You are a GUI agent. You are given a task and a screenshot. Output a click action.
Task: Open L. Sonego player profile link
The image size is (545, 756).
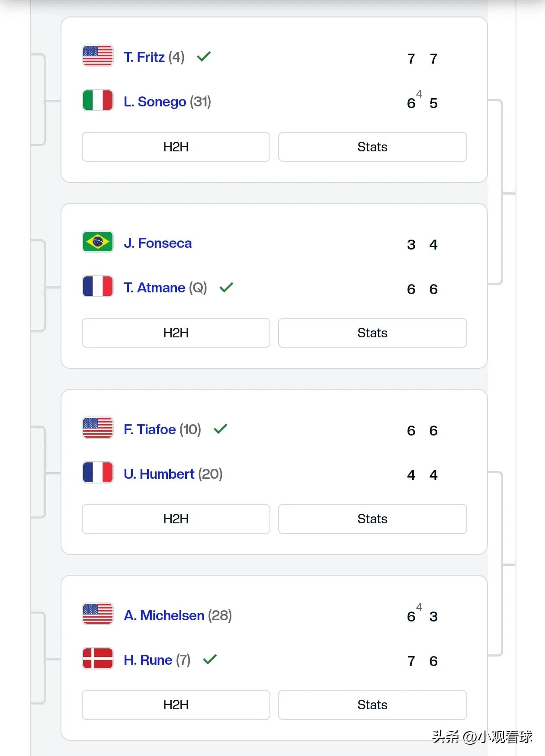(x=155, y=102)
